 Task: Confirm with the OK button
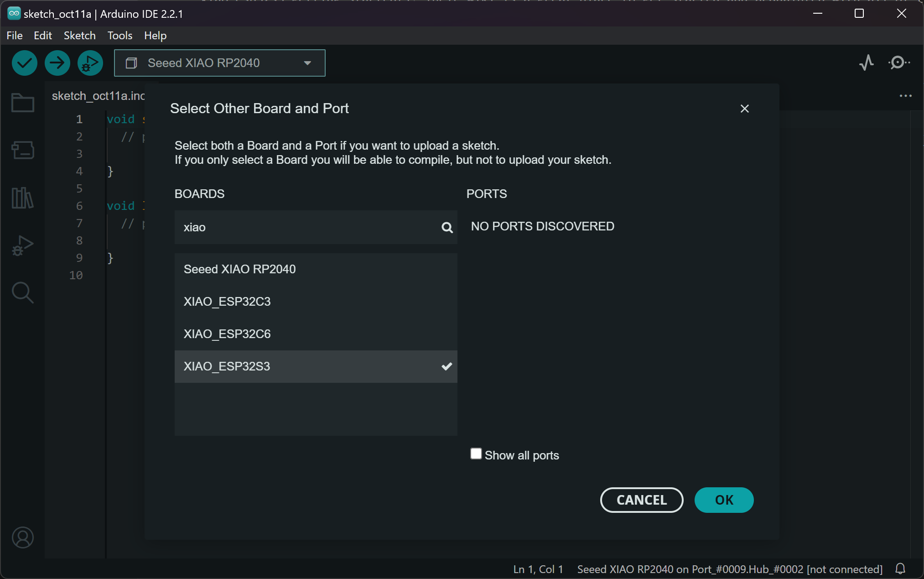coord(724,500)
